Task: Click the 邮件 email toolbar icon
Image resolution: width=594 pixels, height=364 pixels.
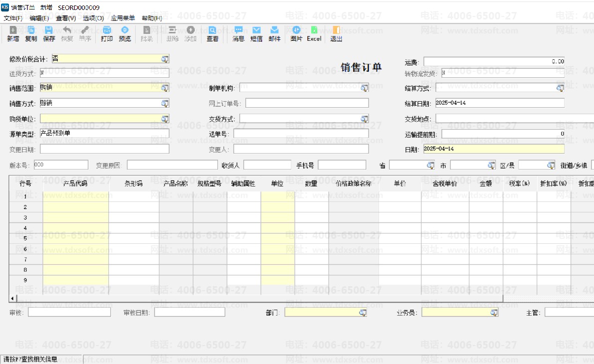Action: 274,34
